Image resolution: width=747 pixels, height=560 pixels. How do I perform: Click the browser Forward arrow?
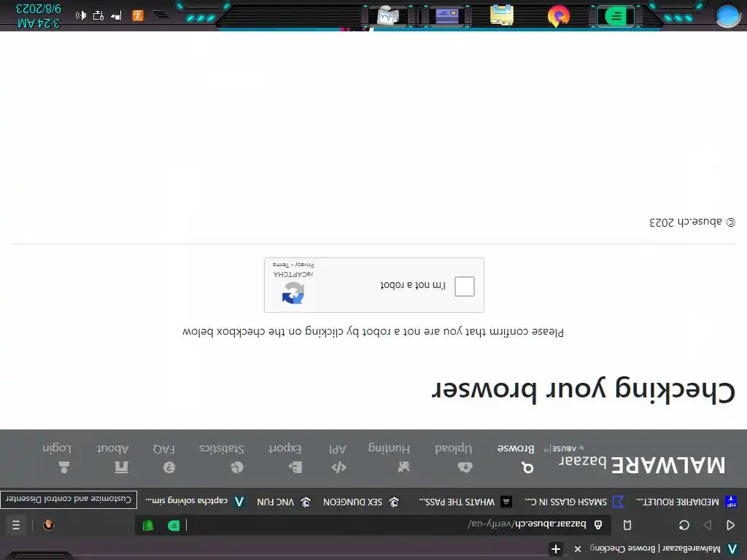click(x=708, y=525)
